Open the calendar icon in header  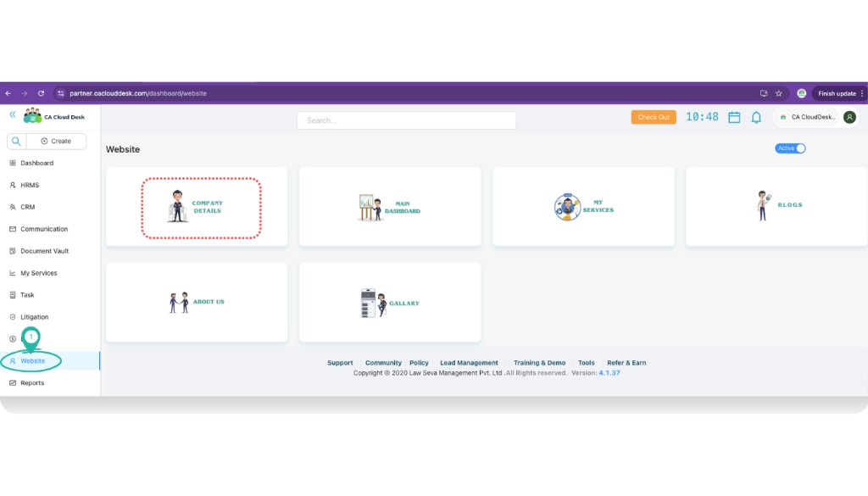pos(734,117)
